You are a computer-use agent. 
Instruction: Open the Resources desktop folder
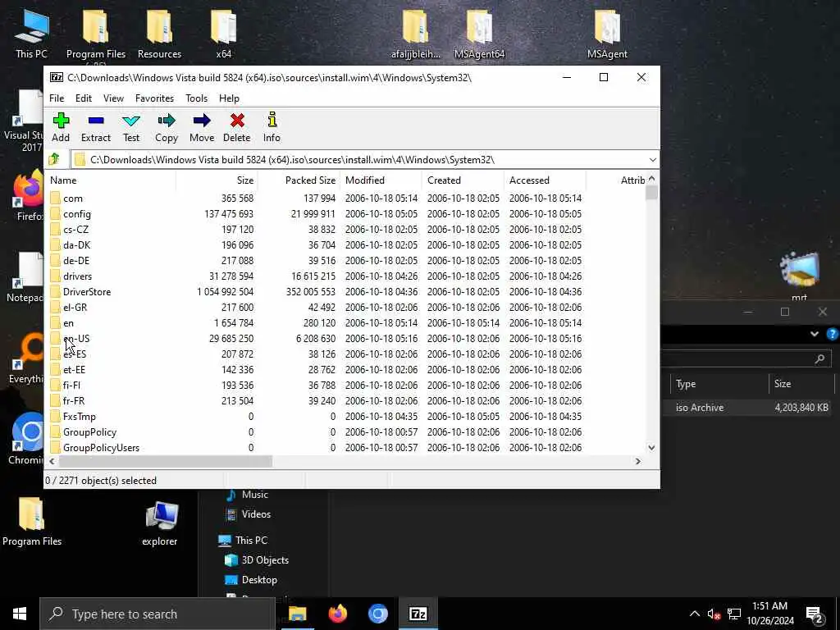[159, 33]
